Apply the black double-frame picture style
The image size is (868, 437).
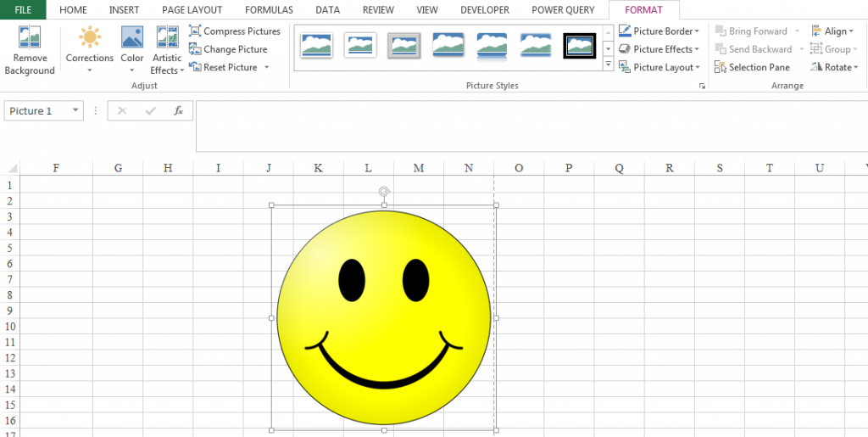click(x=580, y=46)
